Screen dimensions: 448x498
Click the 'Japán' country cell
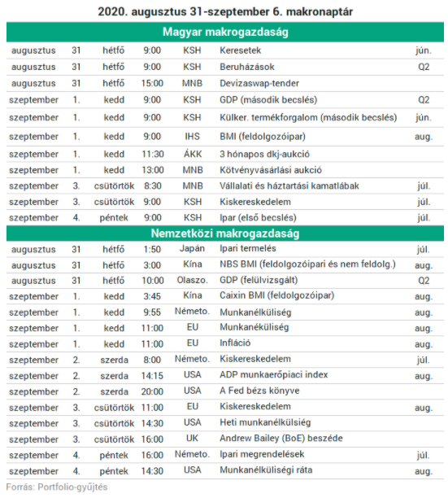coord(192,248)
